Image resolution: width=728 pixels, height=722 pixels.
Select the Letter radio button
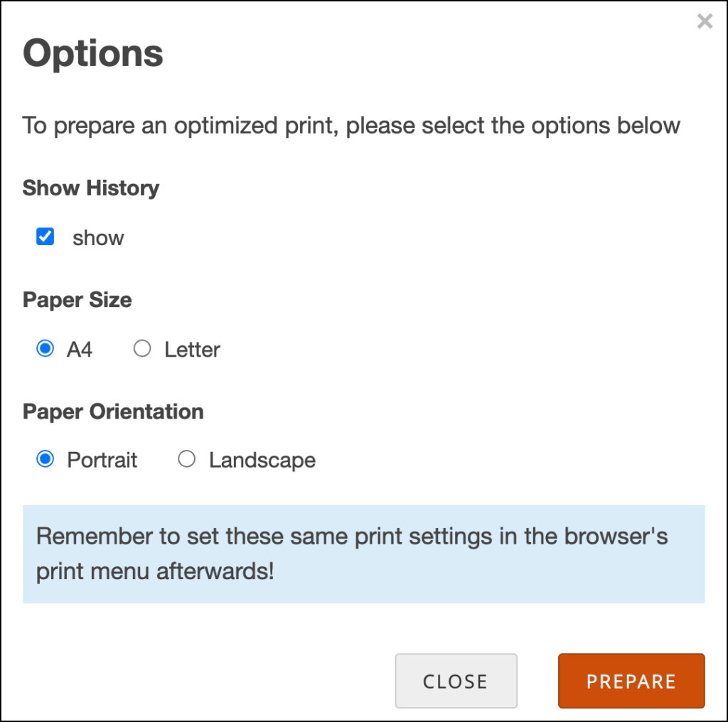142,348
